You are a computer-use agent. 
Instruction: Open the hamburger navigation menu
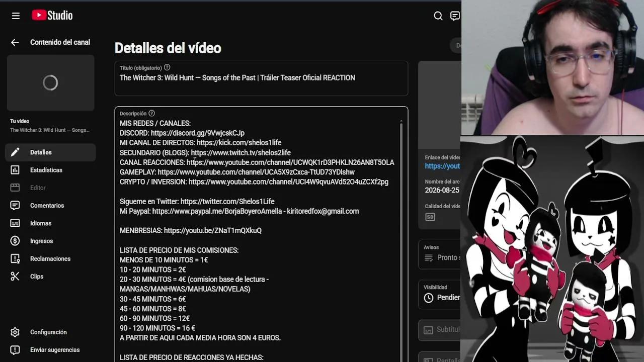[x=16, y=16]
